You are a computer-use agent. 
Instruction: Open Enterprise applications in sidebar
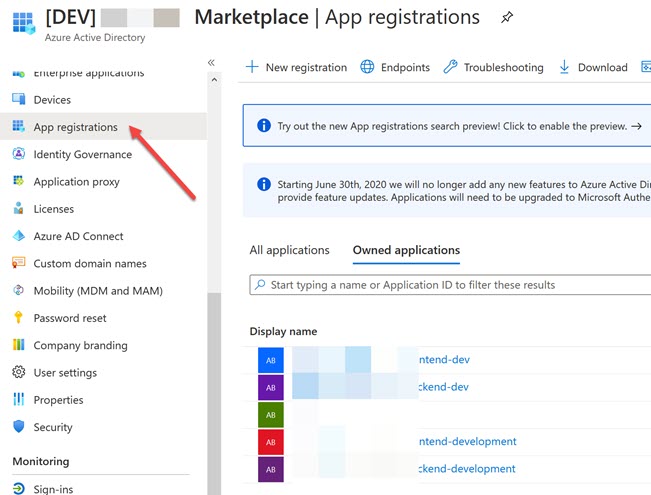(x=89, y=74)
